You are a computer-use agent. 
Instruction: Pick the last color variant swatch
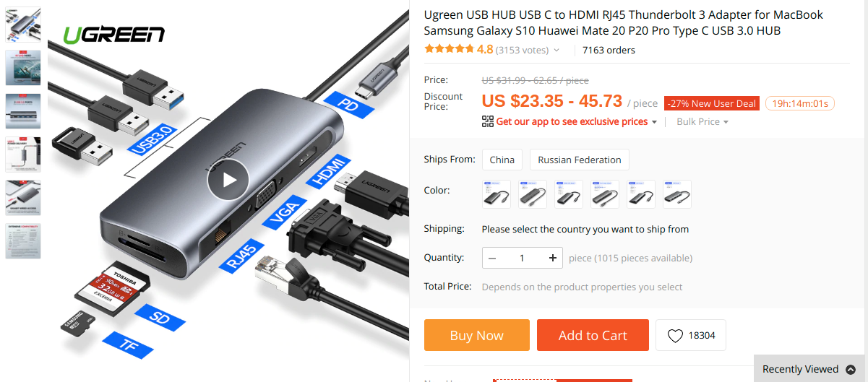point(677,194)
